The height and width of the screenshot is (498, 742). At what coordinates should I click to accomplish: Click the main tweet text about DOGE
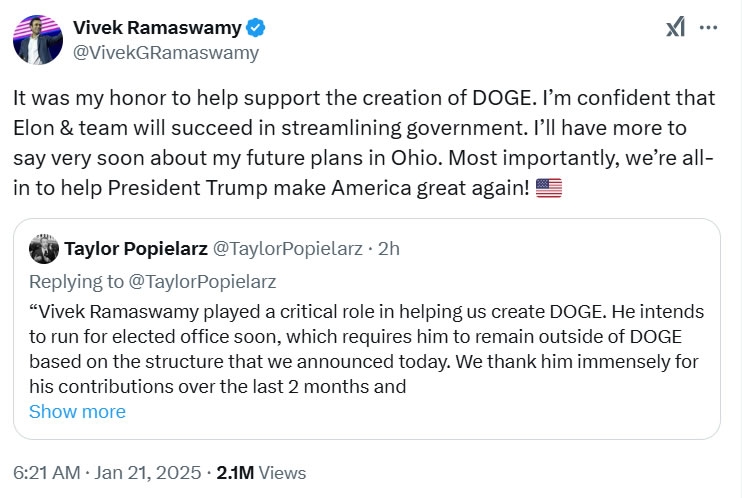(364, 143)
